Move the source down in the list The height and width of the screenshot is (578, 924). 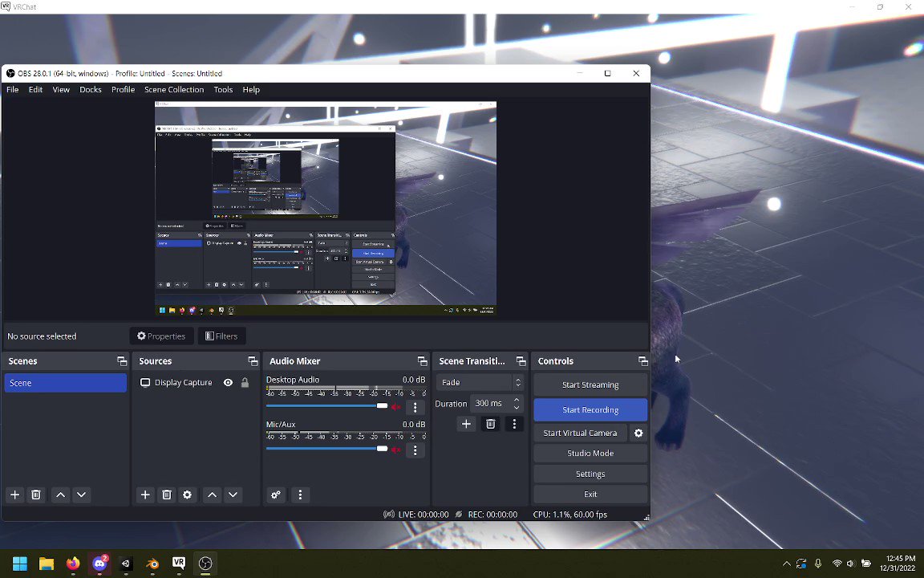click(233, 495)
